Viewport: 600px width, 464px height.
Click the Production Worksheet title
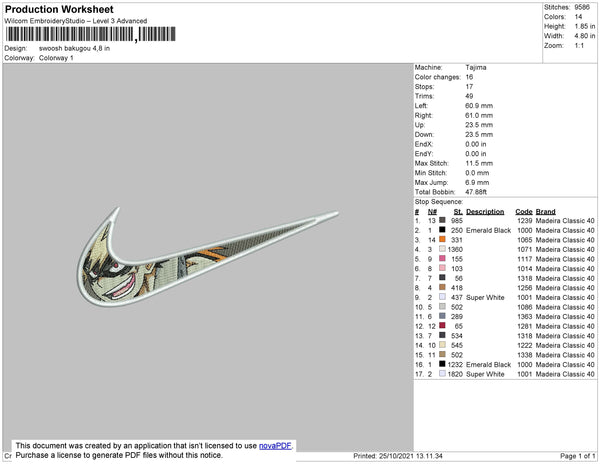pyautogui.click(x=59, y=10)
